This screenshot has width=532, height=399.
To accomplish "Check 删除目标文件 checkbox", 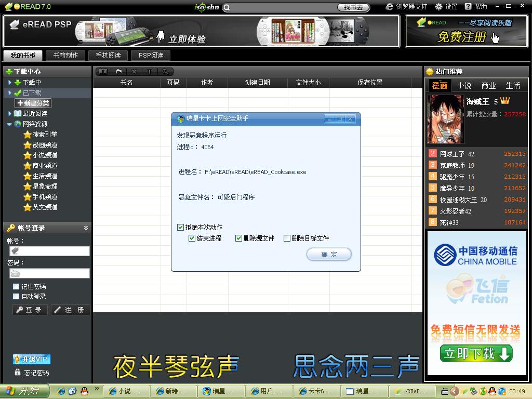I will [x=287, y=238].
